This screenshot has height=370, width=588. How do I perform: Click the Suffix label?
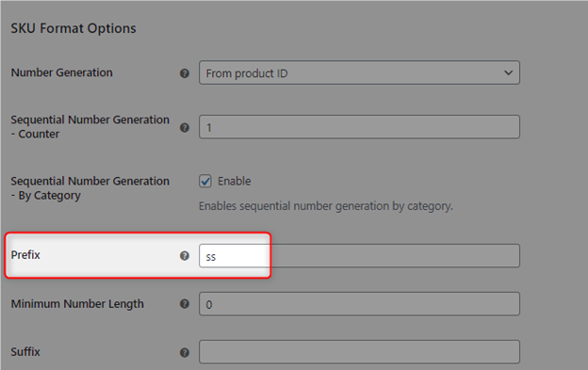(x=25, y=352)
